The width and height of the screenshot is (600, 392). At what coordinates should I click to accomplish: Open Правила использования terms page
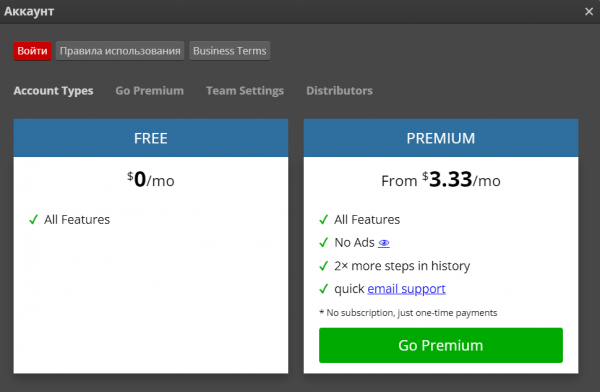click(120, 51)
